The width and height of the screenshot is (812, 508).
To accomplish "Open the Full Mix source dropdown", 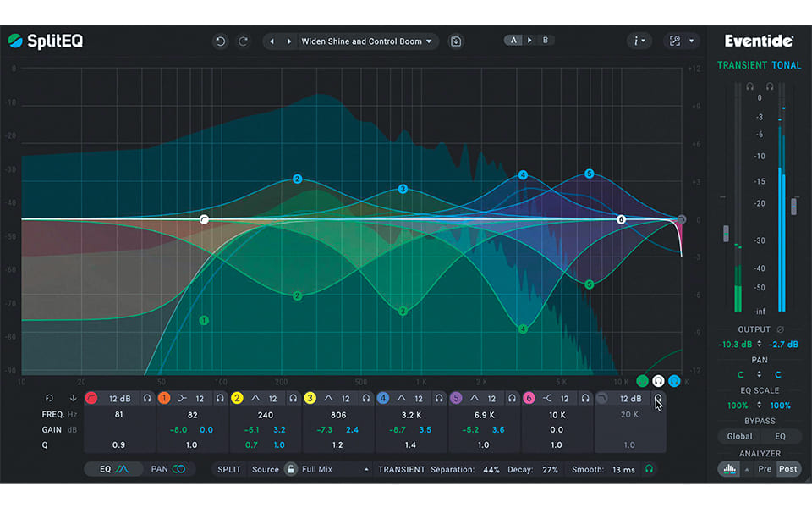I will pos(336,469).
